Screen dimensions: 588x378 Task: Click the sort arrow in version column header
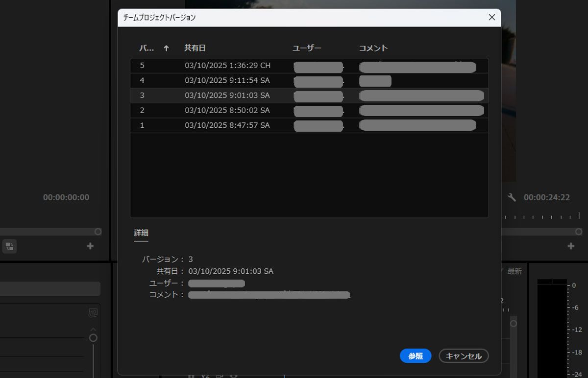[166, 48]
